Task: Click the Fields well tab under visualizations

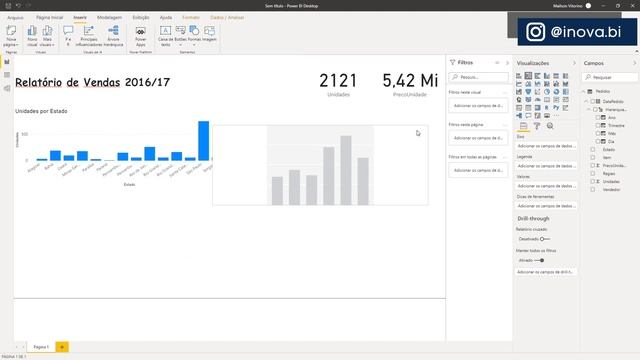Action: coord(523,126)
